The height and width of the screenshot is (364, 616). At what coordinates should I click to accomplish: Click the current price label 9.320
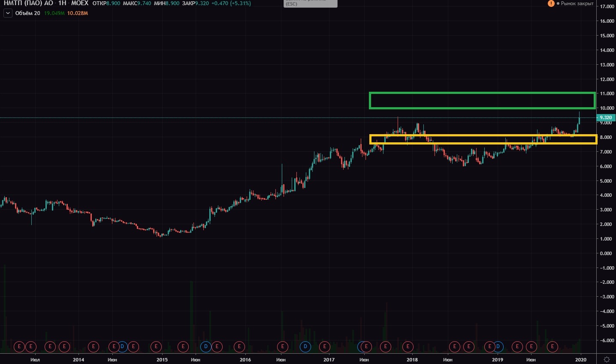pyautogui.click(x=606, y=117)
